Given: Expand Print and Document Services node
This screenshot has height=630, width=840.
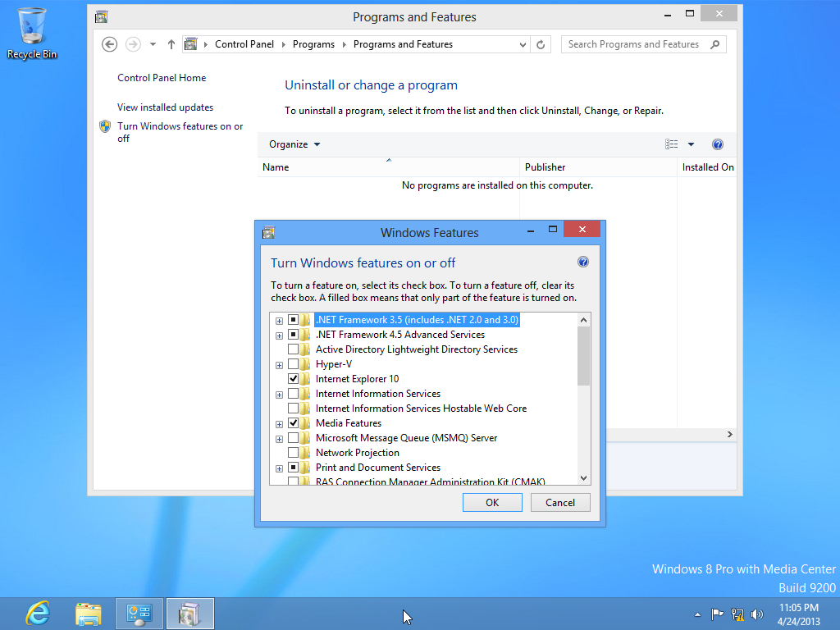Looking at the screenshot, I should pos(279,468).
